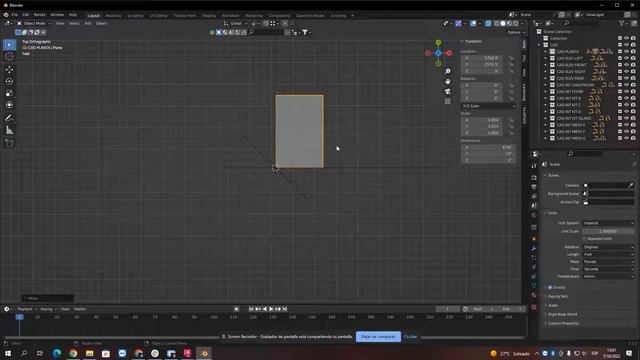Open the Mass units dropdown
This screenshot has width=640, height=360.
pyautogui.click(x=608, y=262)
